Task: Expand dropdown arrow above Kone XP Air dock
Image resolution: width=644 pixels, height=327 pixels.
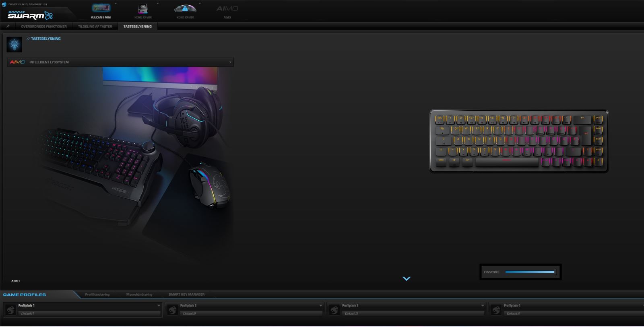Action: click(158, 4)
